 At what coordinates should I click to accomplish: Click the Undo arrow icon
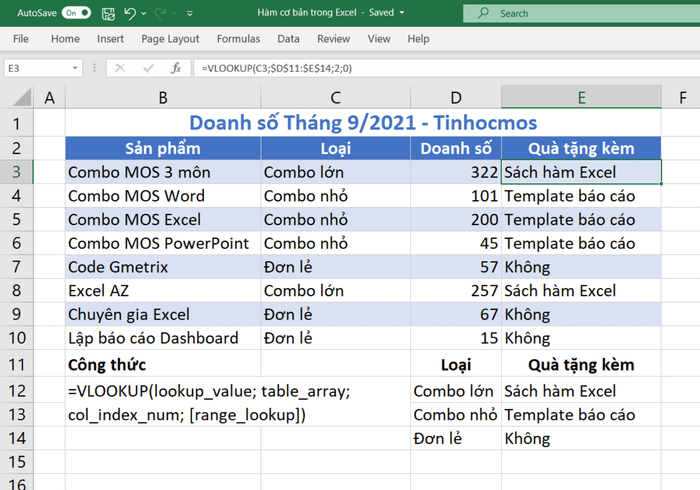point(130,13)
